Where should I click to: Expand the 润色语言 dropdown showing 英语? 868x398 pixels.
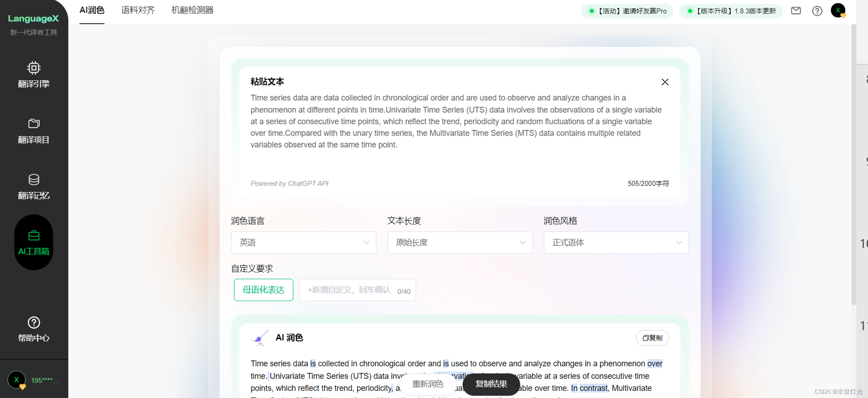(303, 242)
